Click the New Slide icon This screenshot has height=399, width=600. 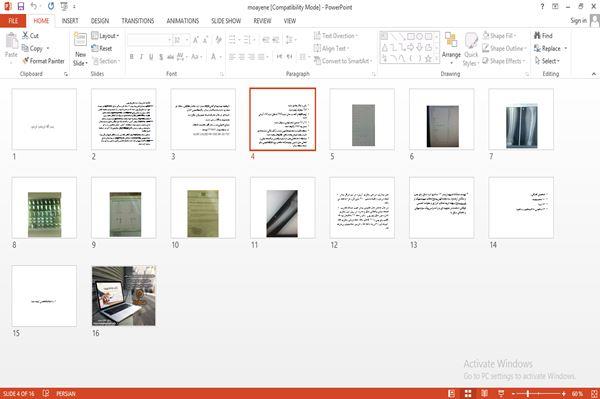pyautogui.click(x=80, y=39)
